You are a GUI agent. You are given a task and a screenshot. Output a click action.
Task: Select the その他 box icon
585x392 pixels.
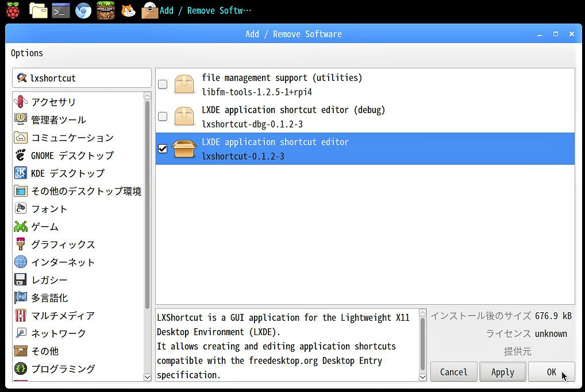click(21, 351)
